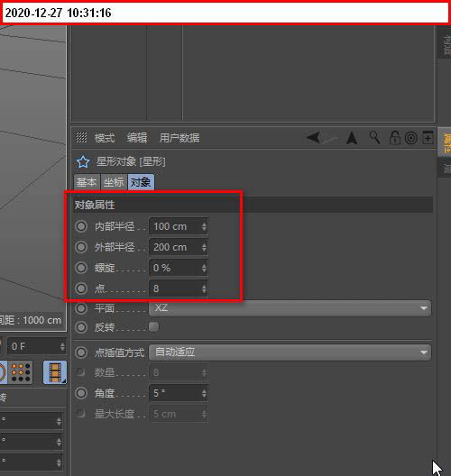Image resolution: width=451 pixels, height=476 pixels.
Task: Select the 对象 tab
Action: coord(141,182)
